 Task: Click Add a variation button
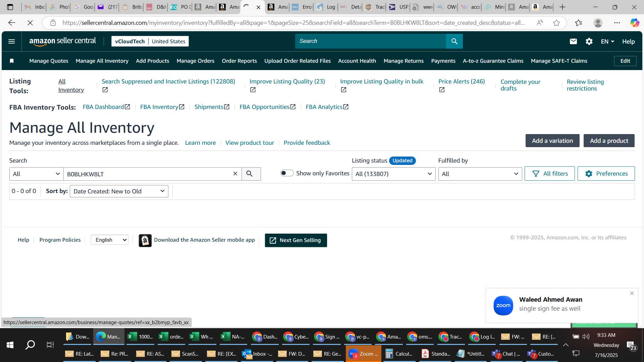(552, 141)
